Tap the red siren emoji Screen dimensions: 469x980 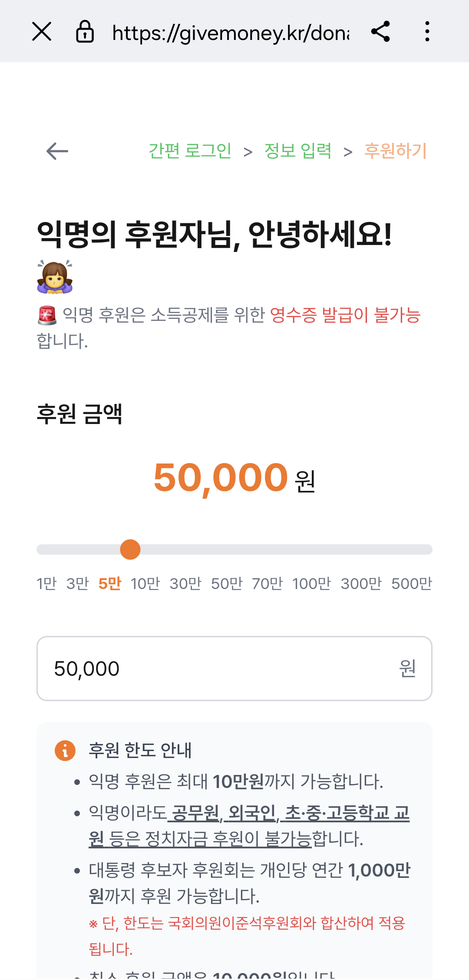pyautogui.click(x=47, y=315)
